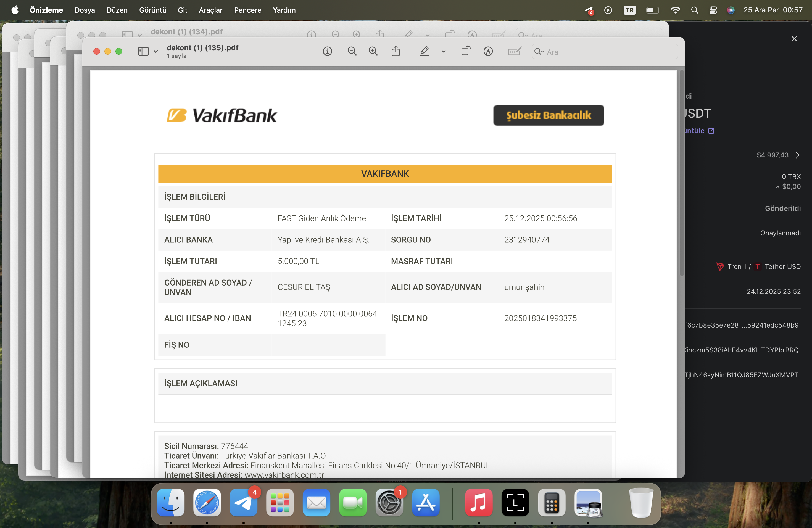Click the date and time in menu bar
The image size is (812, 528).
(773, 10)
